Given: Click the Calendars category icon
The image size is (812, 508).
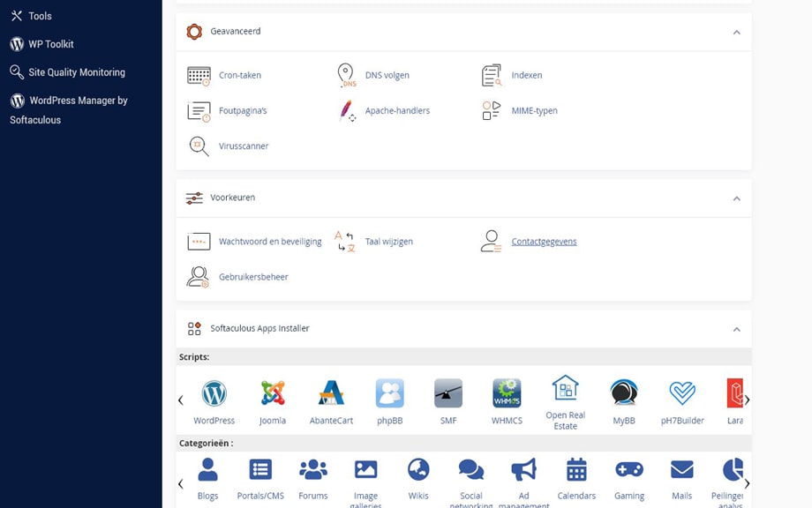Looking at the screenshot, I should [x=576, y=470].
